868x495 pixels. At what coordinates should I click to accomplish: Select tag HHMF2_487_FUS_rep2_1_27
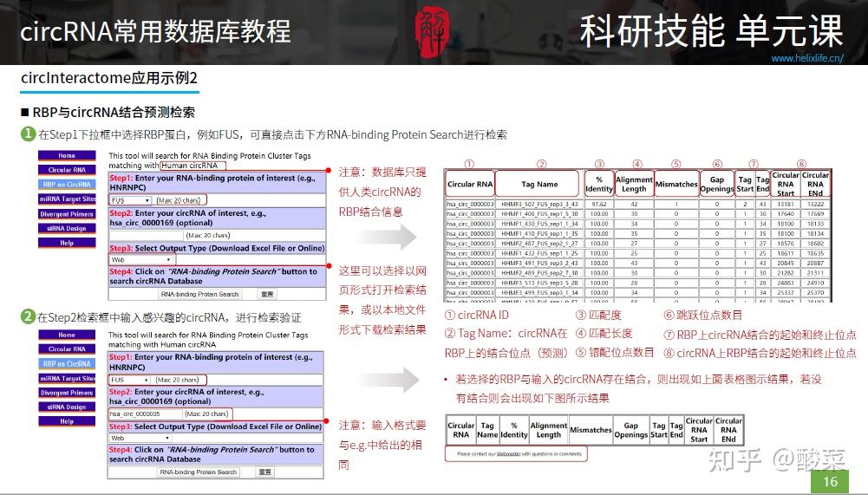pos(539,243)
